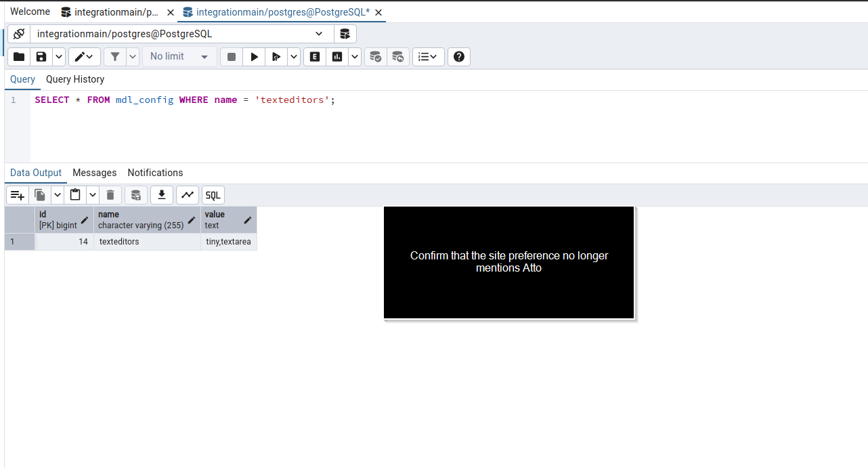Viewport: 868px width, 468px height.
Task: Click the Explain E icon
Action: (x=315, y=57)
